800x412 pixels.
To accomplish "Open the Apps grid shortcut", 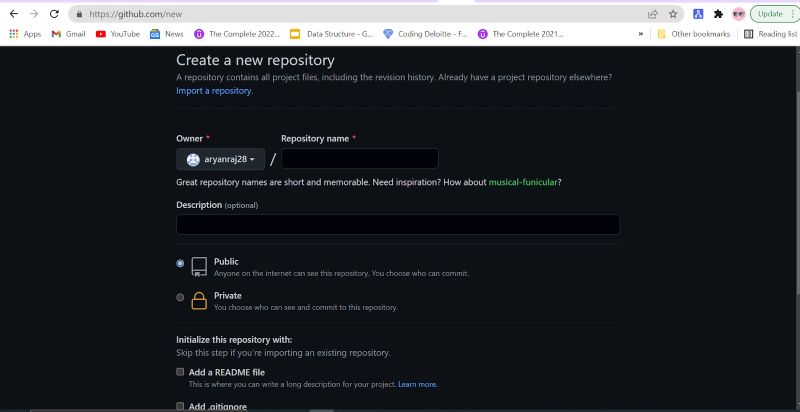I will click(x=25, y=34).
